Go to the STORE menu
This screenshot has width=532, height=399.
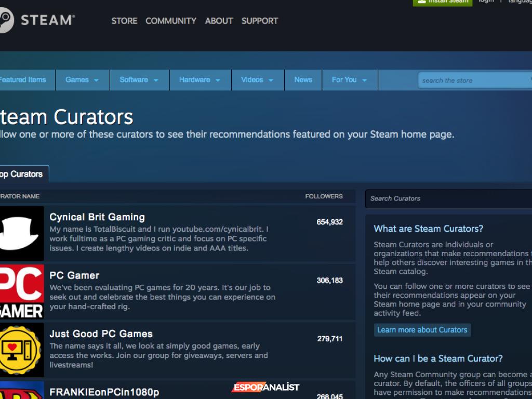click(124, 21)
